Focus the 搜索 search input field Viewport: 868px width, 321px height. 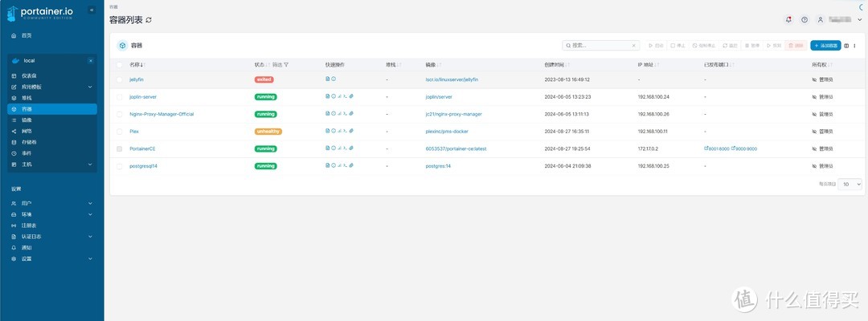[600, 46]
